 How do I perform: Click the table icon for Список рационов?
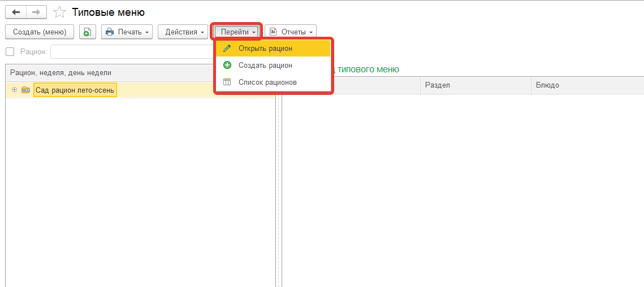(227, 82)
